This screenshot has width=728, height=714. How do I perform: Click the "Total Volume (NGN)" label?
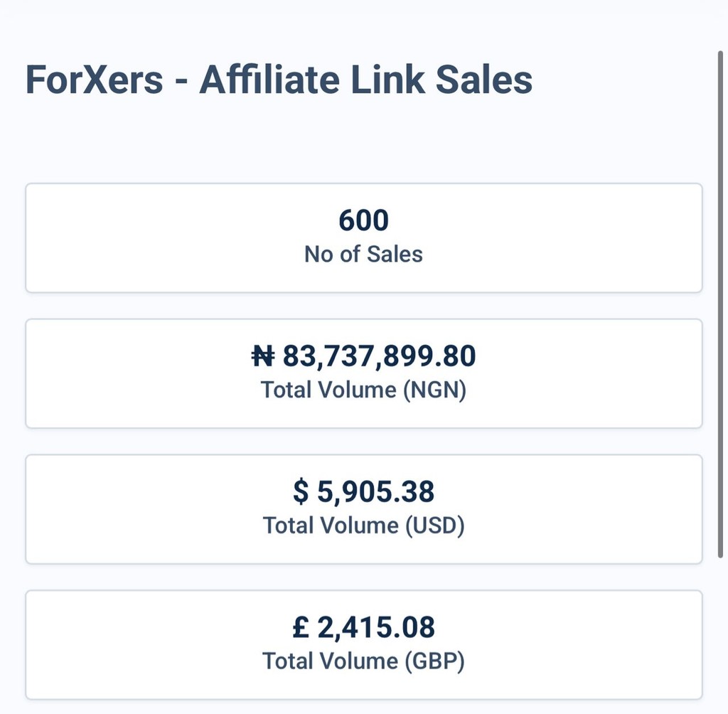pos(363,390)
